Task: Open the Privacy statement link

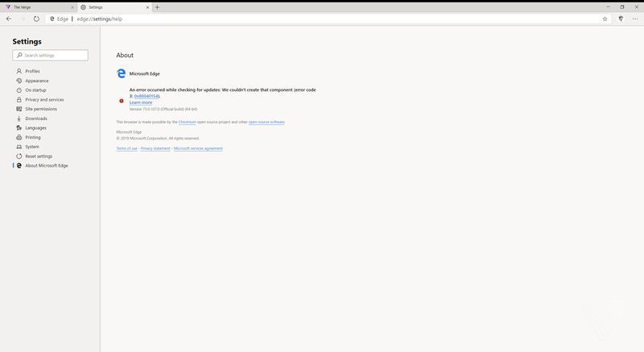Action: point(155,148)
